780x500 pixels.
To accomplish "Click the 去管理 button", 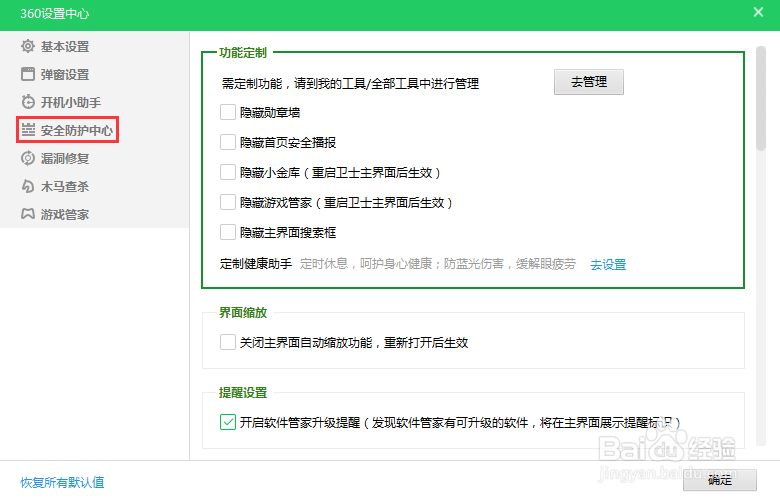I will [588, 82].
